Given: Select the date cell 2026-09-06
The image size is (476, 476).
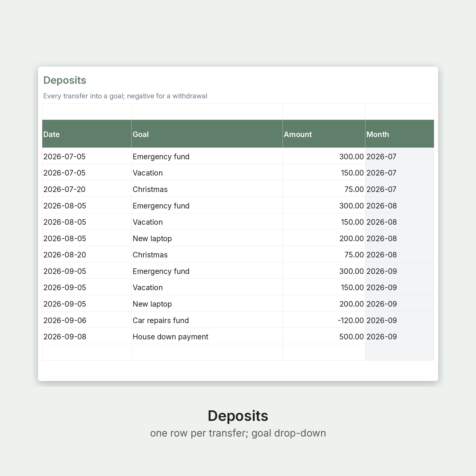Looking at the screenshot, I should tap(87, 320).
